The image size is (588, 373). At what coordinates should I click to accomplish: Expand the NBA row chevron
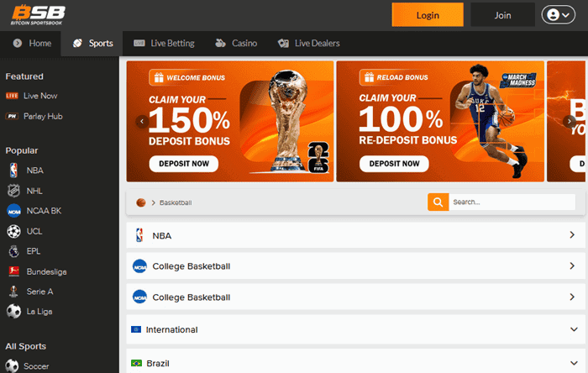click(x=572, y=235)
